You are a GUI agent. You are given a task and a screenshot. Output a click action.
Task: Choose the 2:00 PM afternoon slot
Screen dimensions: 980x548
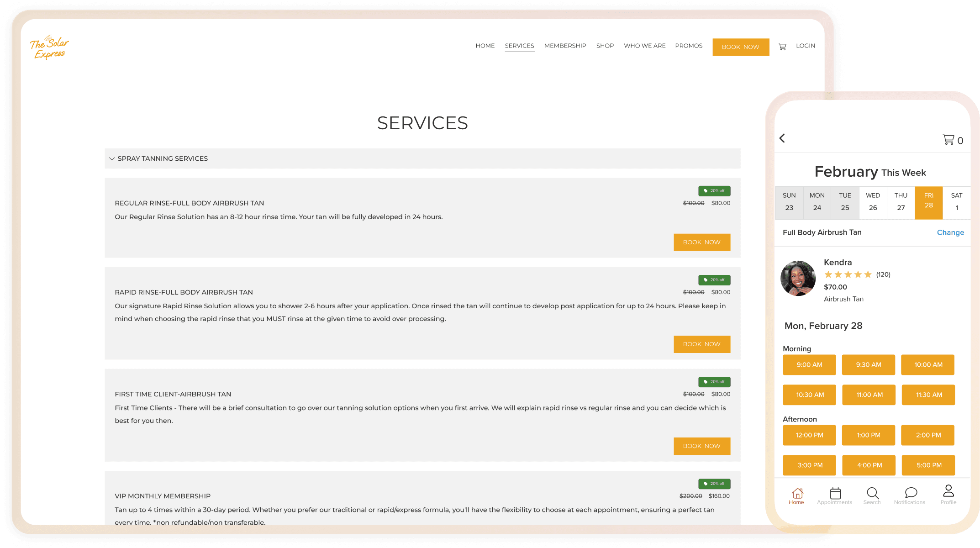pyautogui.click(x=928, y=435)
